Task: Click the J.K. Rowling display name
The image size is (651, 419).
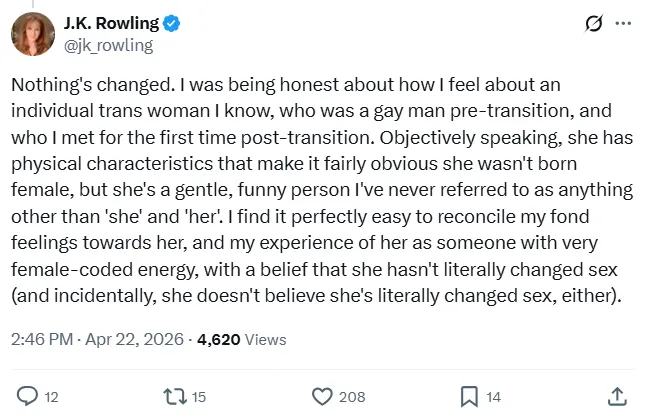Action: tap(112, 24)
